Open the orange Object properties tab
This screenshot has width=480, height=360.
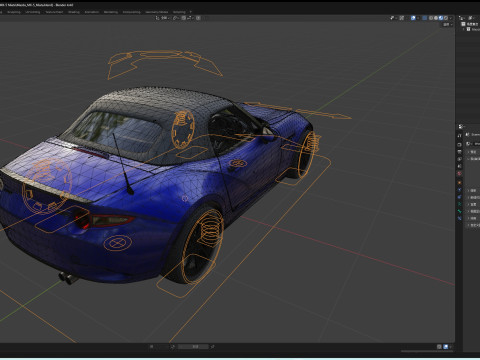coord(459,183)
